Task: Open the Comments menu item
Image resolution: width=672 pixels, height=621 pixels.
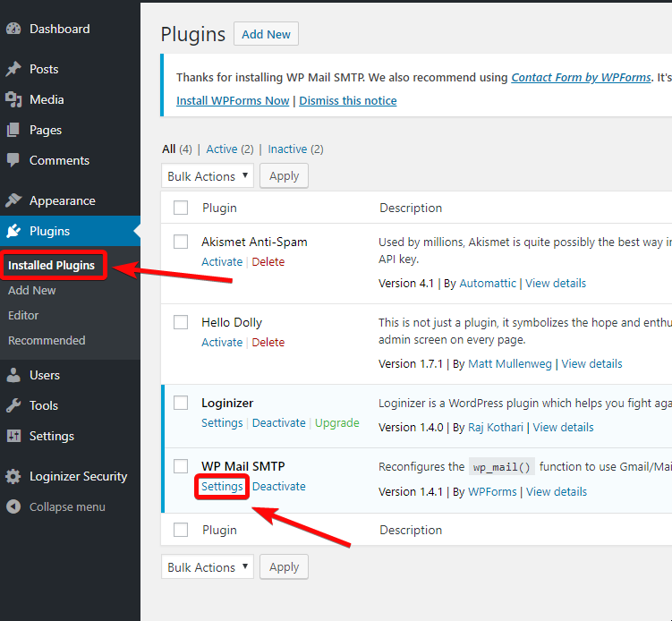Action: 59,160
